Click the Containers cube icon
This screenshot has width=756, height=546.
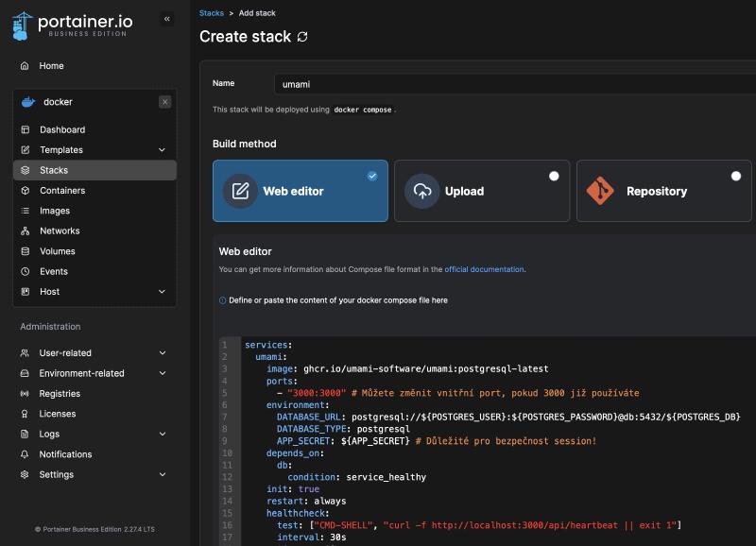click(x=26, y=191)
